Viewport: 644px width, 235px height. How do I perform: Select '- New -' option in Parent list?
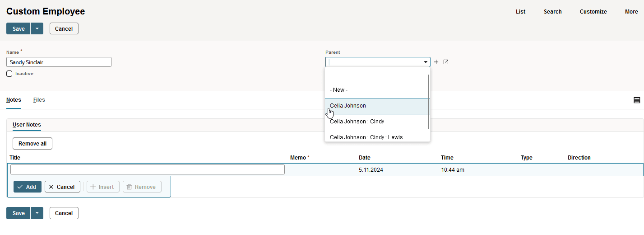(377, 90)
